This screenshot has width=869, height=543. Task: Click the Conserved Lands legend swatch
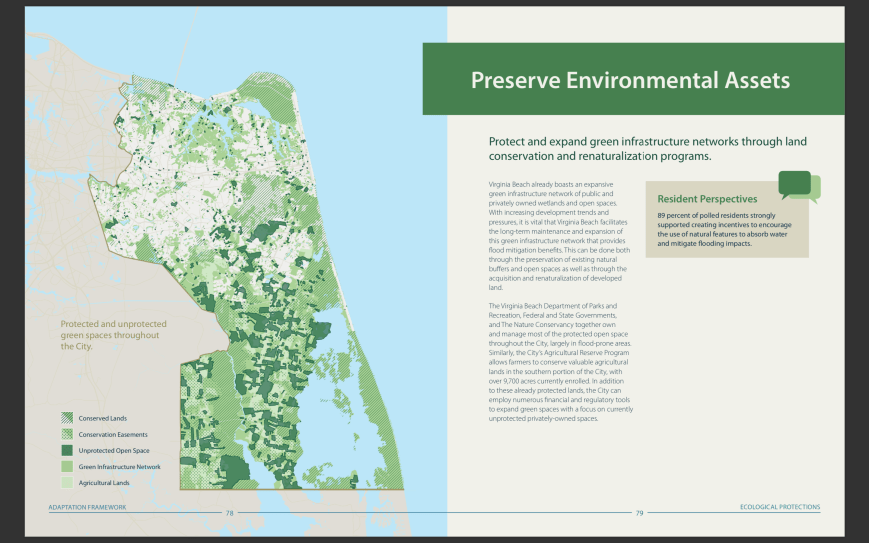(67, 418)
